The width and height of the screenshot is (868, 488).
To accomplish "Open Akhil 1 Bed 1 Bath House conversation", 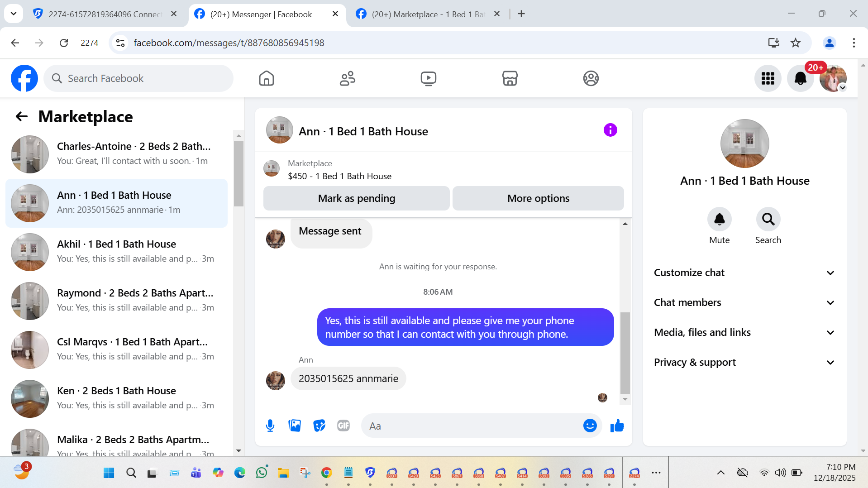I will point(117,252).
